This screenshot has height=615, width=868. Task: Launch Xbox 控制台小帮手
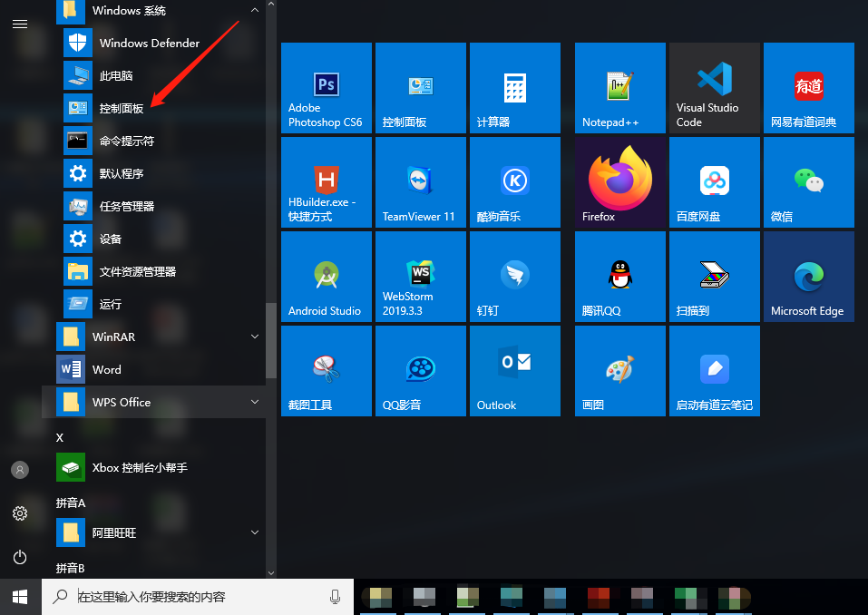click(x=154, y=468)
